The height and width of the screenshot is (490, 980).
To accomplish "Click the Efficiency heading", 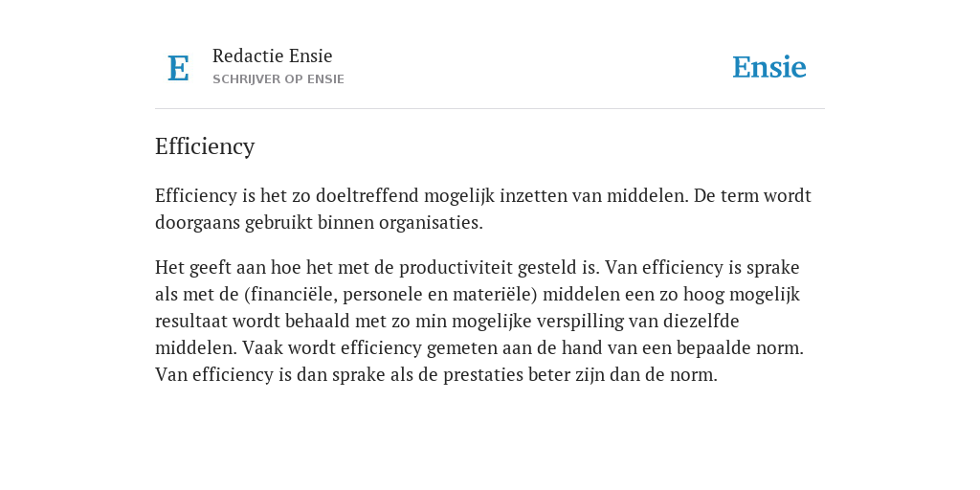I will [x=205, y=146].
